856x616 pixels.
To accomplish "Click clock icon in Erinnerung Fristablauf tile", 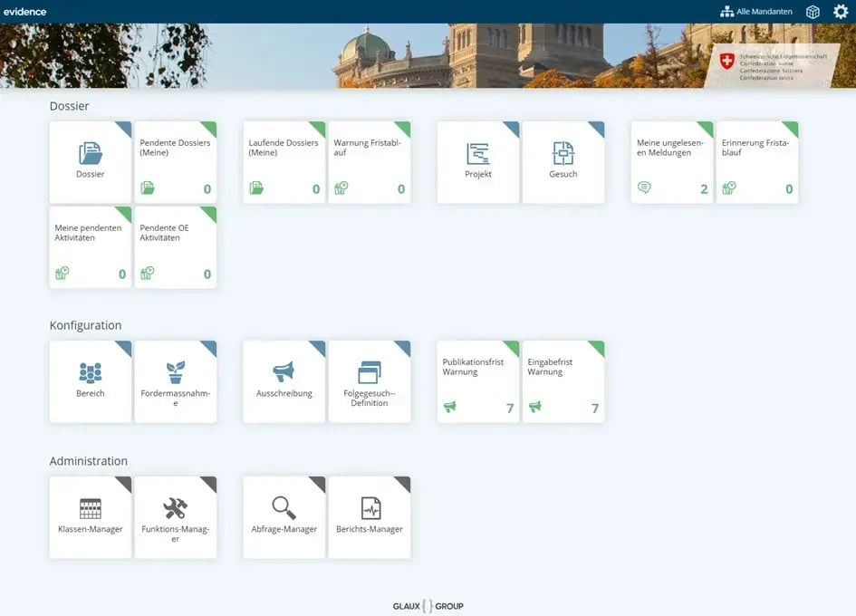I will 729,188.
